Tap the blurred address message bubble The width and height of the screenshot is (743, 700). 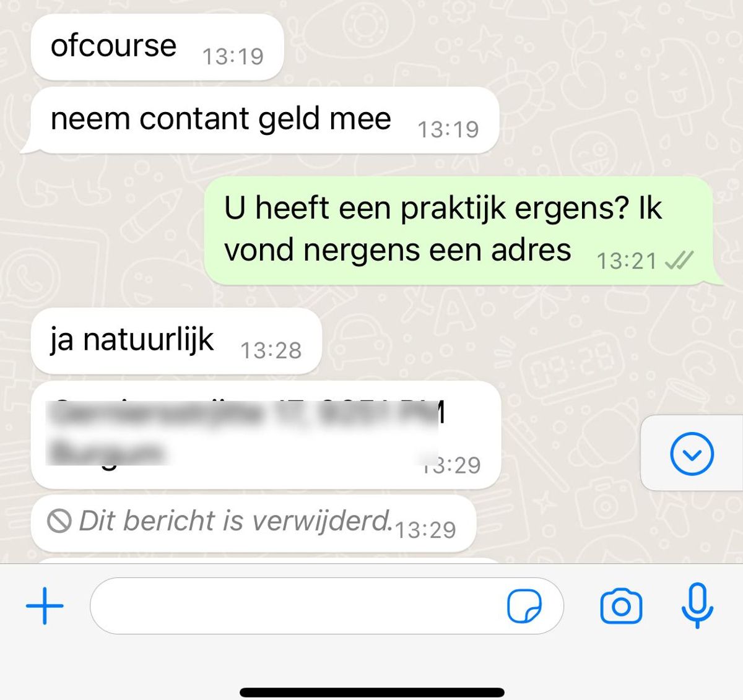pyautogui.click(x=266, y=435)
